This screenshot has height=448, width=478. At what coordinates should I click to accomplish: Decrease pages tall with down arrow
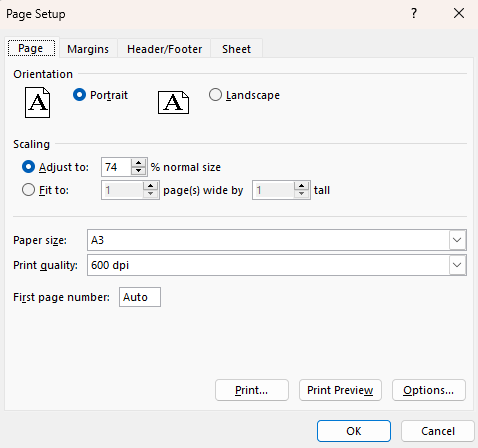[x=302, y=194]
